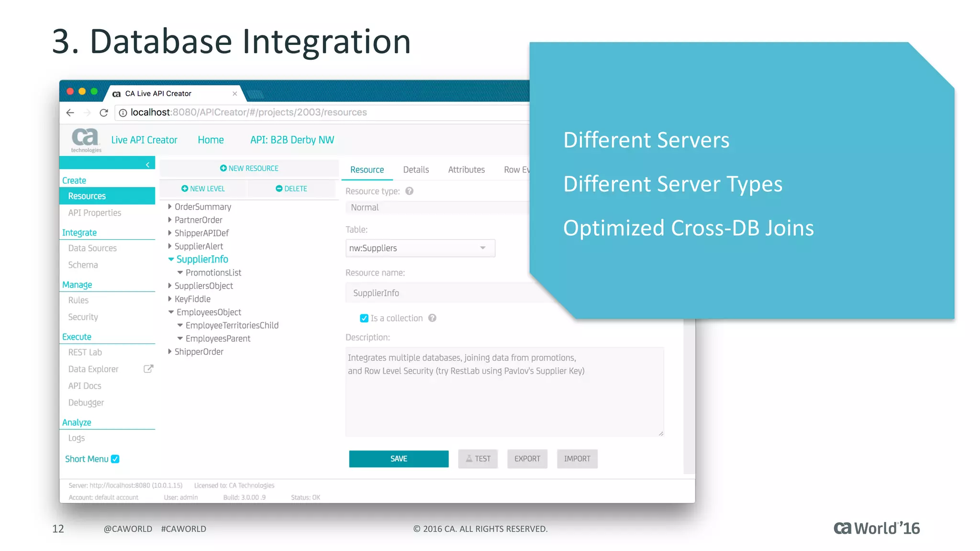Click the Is a collection help icon
980x551 pixels.
click(432, 318)
